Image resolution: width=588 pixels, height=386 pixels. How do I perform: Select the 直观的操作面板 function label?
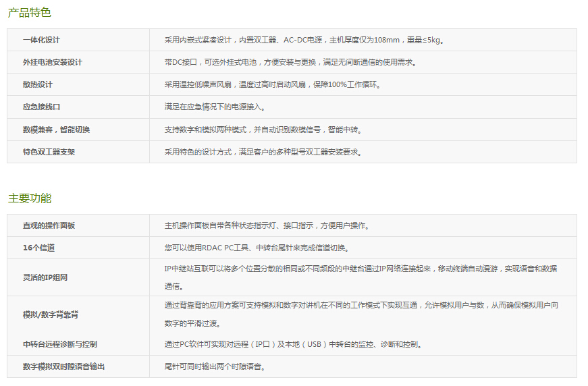[49, 225]
